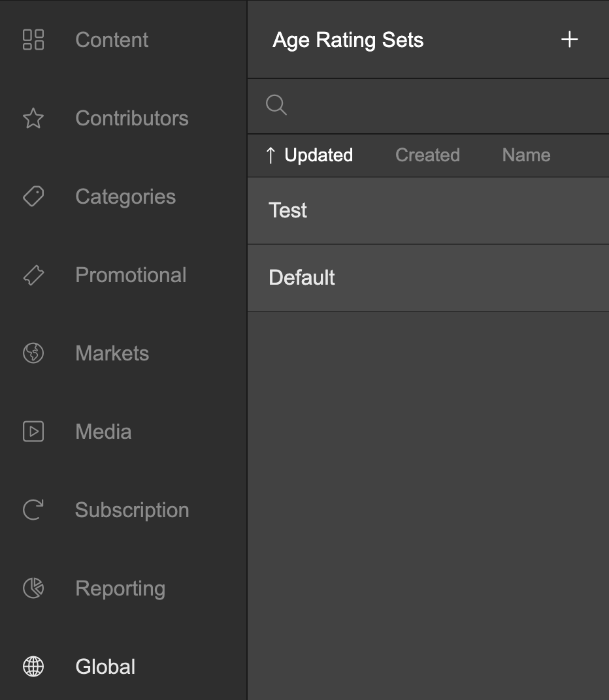Click the Global globe icon
The image size is (609, 700).
point(33,667)
